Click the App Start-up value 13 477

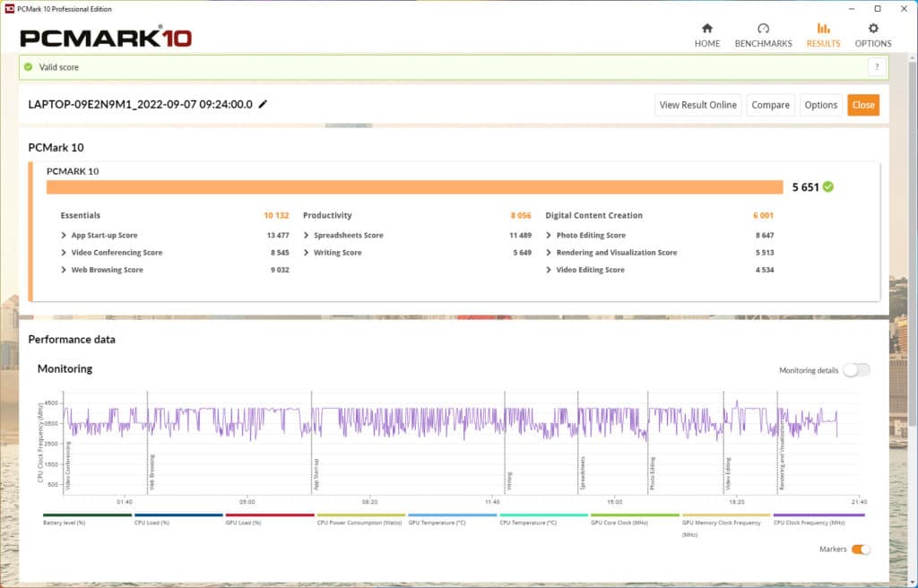278,235
